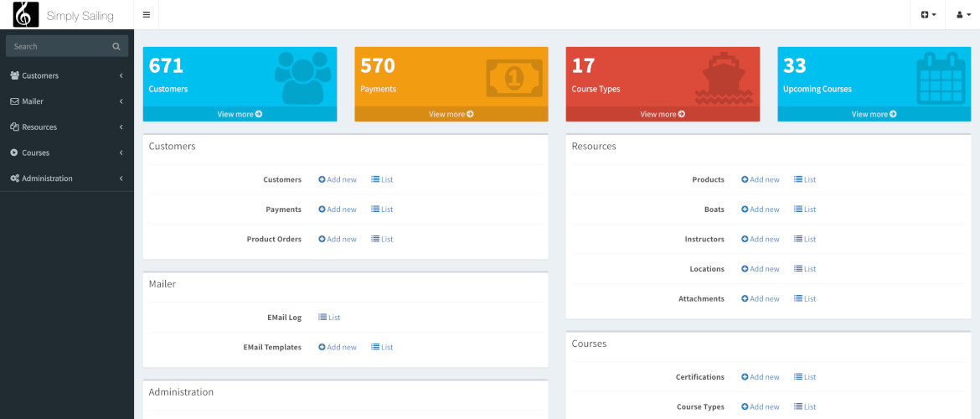Open List in the Attachments row

coord(805,299)
